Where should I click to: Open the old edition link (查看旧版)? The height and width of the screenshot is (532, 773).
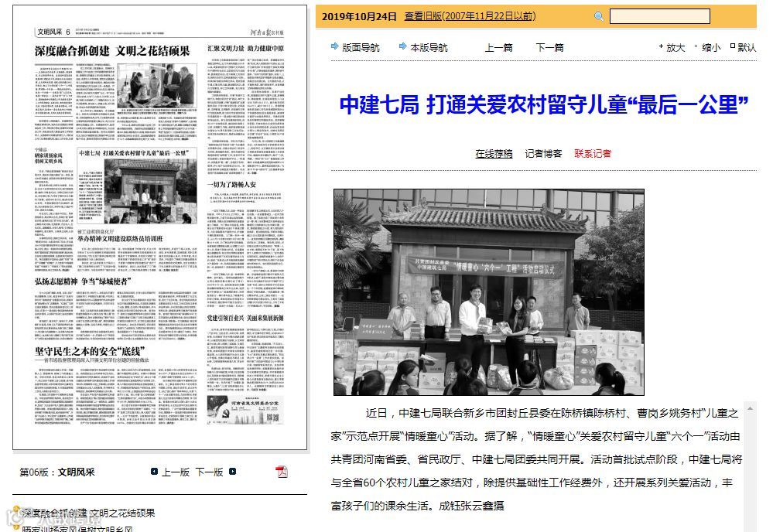coord(470,16)
